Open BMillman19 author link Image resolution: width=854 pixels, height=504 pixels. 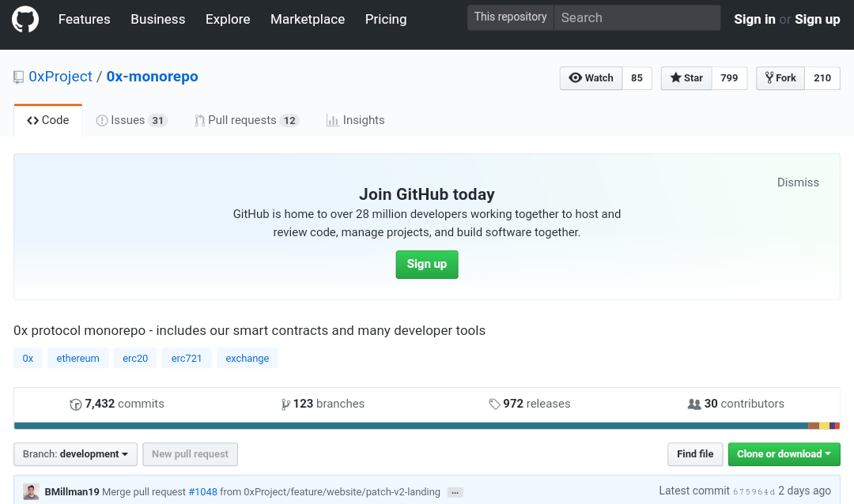72,491
